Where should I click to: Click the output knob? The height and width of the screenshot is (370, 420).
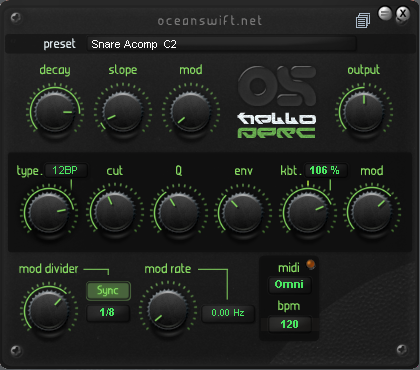tap(364, 112)
